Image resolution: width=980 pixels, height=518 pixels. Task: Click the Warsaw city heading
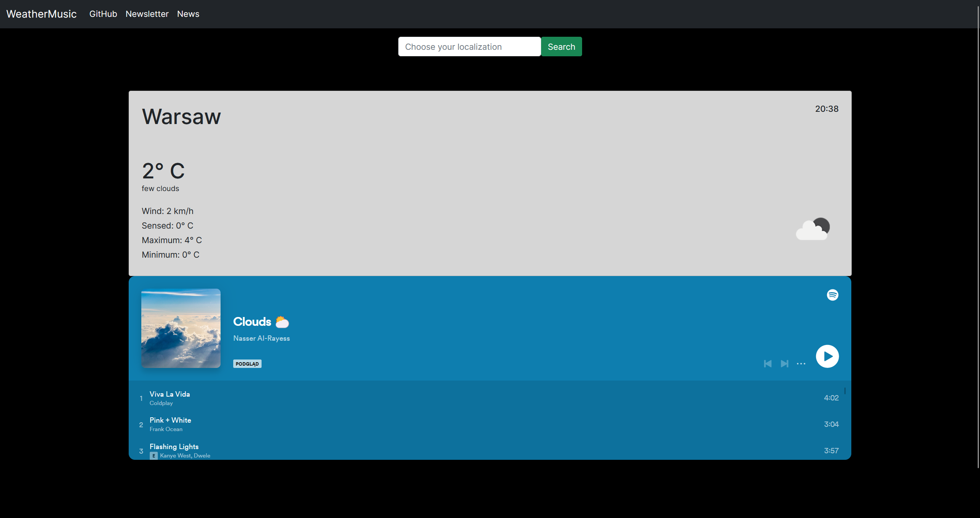[x=181, y=116]
